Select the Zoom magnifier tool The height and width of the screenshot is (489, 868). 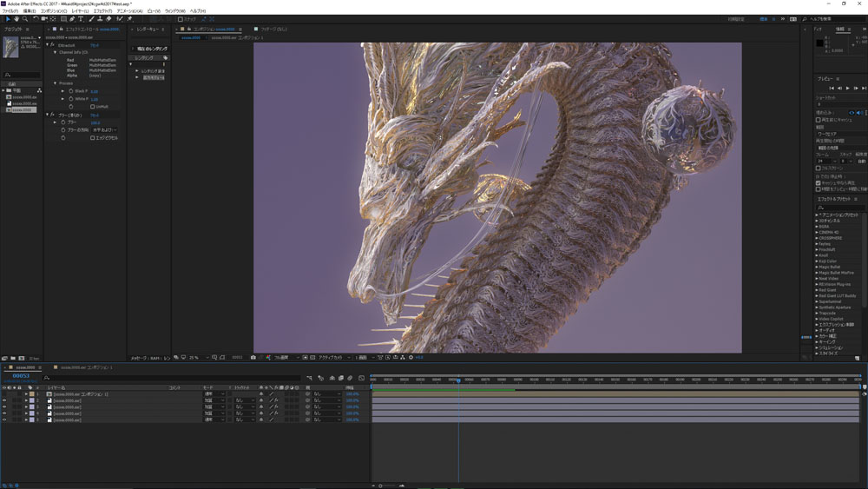click(x=25, y=19)
